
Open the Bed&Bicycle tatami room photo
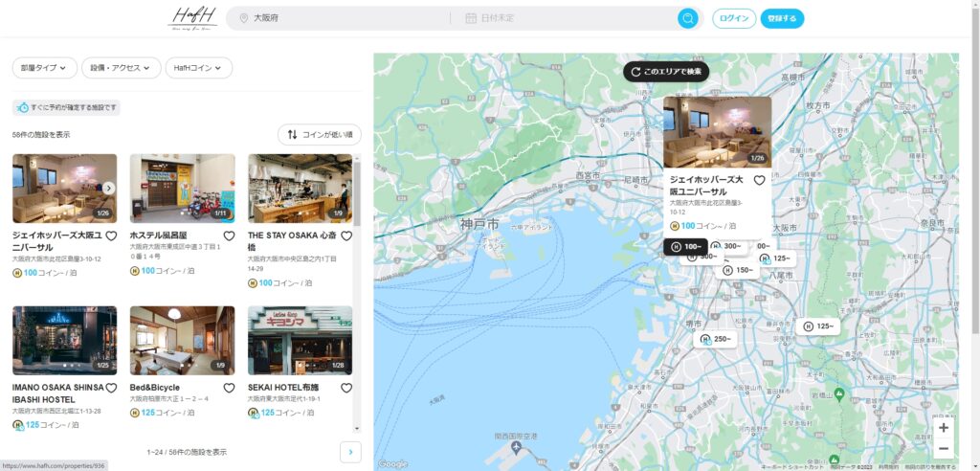pos(183,340)
